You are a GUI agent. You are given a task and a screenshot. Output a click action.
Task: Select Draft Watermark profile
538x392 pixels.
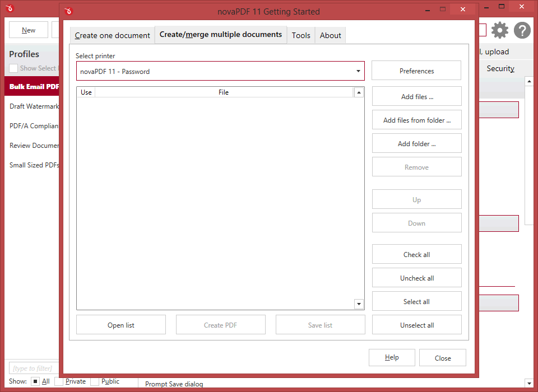pyautogui.click(x=32, y=106)
